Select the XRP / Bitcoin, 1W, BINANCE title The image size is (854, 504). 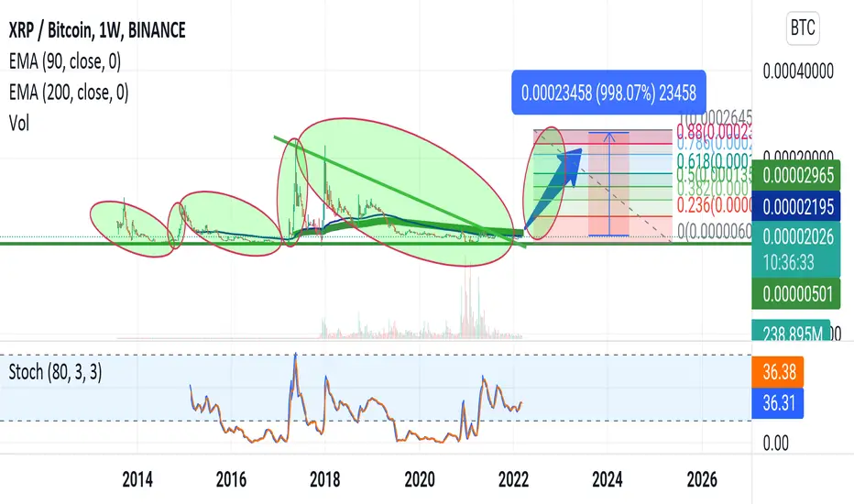[x=97, y=30]
